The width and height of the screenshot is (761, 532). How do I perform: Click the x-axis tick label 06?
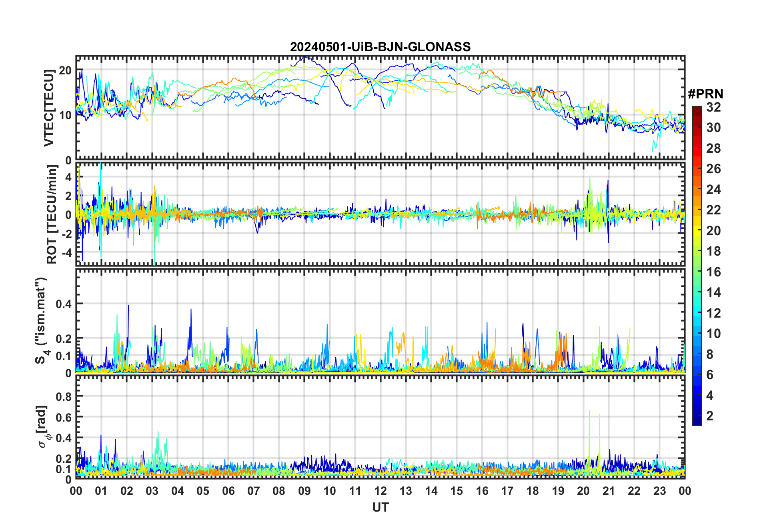pos(228,491)
